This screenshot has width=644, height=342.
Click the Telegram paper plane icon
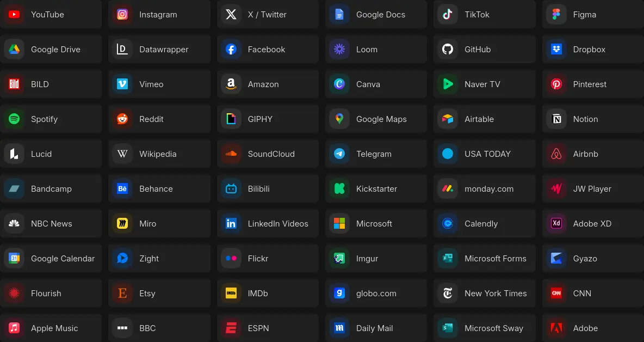click(339, 154)
